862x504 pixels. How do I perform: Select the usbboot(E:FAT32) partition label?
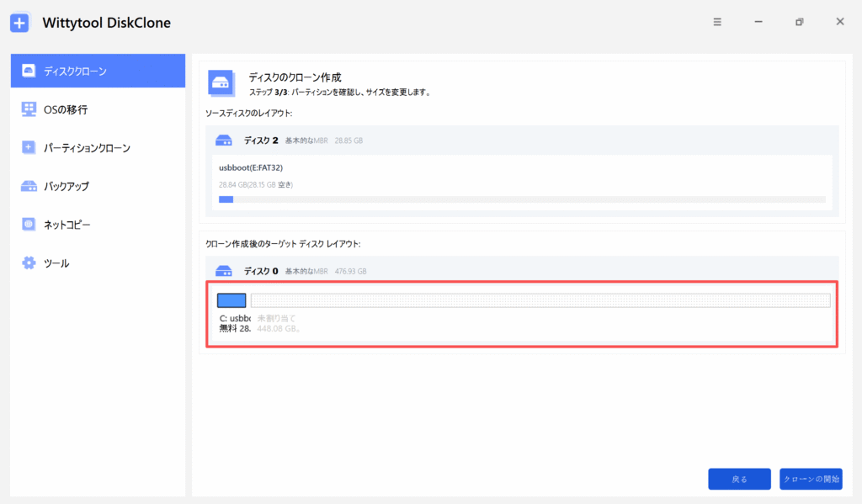[251, 167]
